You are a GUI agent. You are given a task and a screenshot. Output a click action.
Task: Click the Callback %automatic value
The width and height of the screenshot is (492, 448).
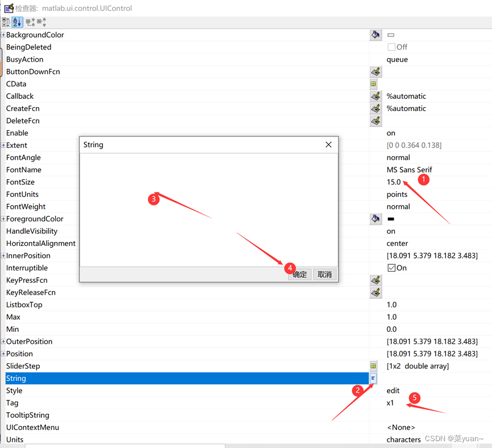pyautogui.click(x=406, y=96)
